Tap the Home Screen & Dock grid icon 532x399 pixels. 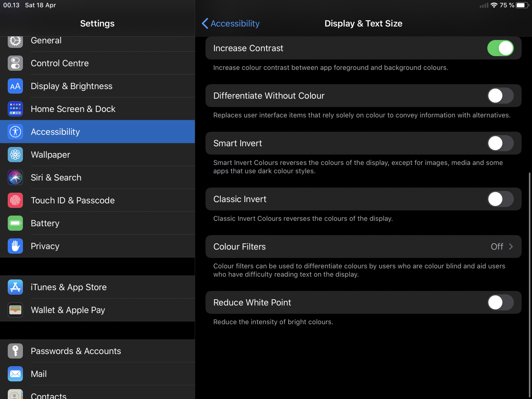[x=15, y=109]
